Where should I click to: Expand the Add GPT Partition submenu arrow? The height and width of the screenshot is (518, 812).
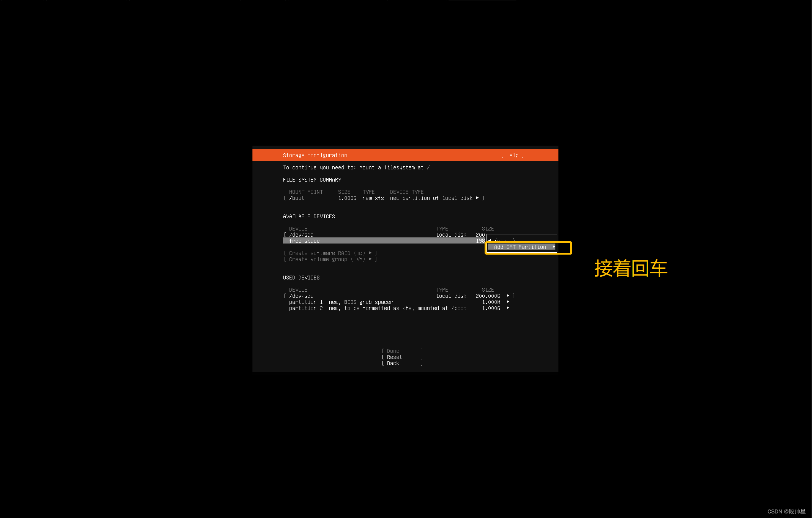(x=553, y=247)
